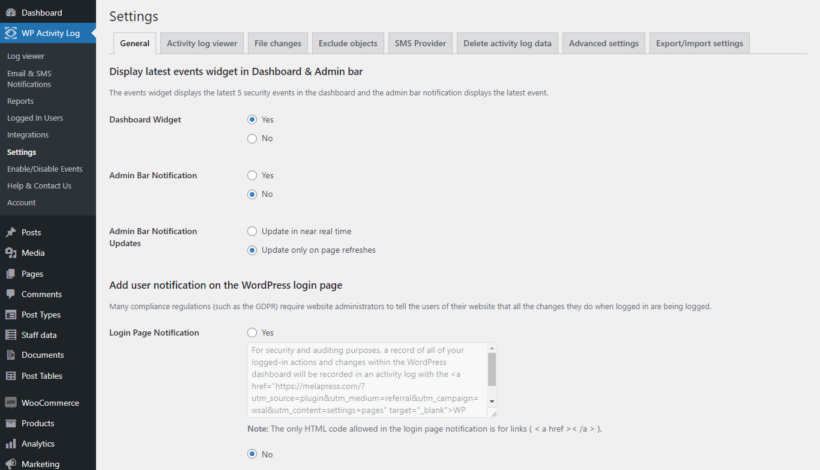Click the Media icon in sidebar
Viewport: 820px width, 470px height.
click(x=10, y=253)
